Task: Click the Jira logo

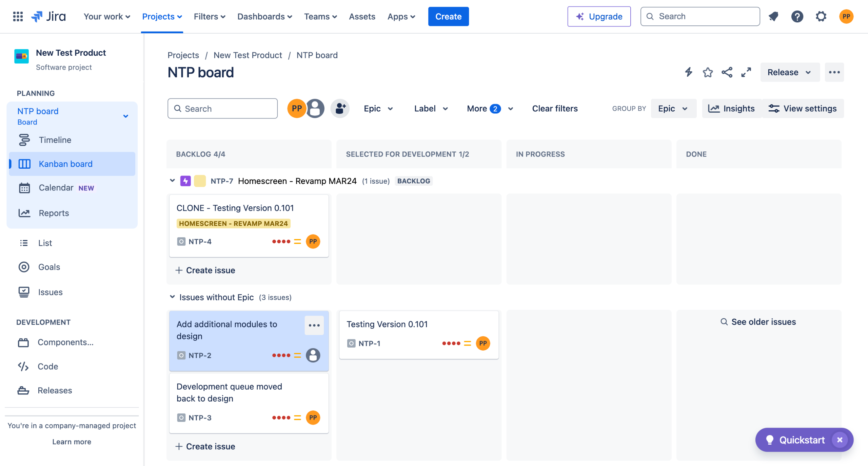Action: click(48, 16)
